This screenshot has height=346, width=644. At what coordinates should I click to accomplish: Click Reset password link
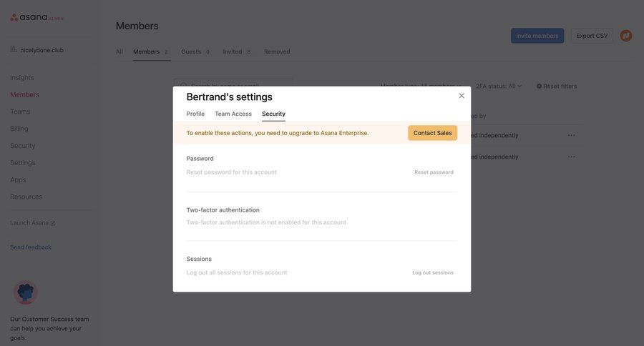(434, 172)
